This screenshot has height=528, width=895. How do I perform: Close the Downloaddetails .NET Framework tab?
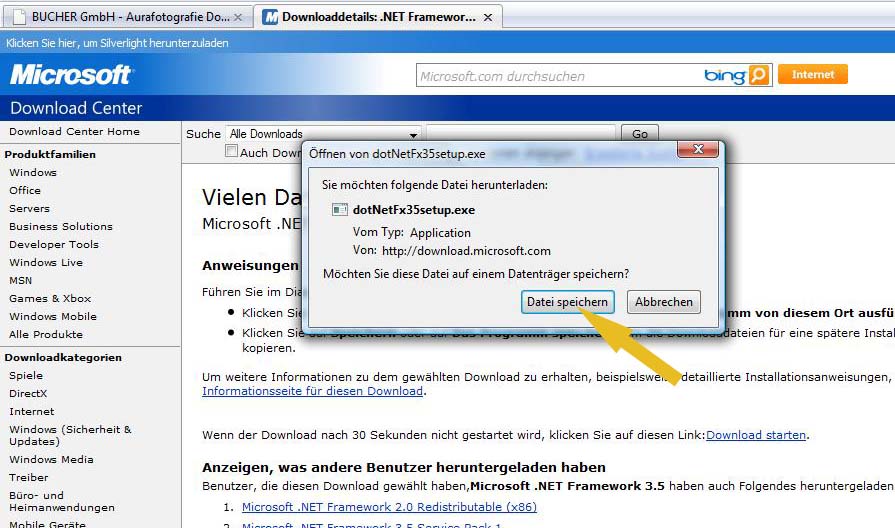[x=488, y=17]
